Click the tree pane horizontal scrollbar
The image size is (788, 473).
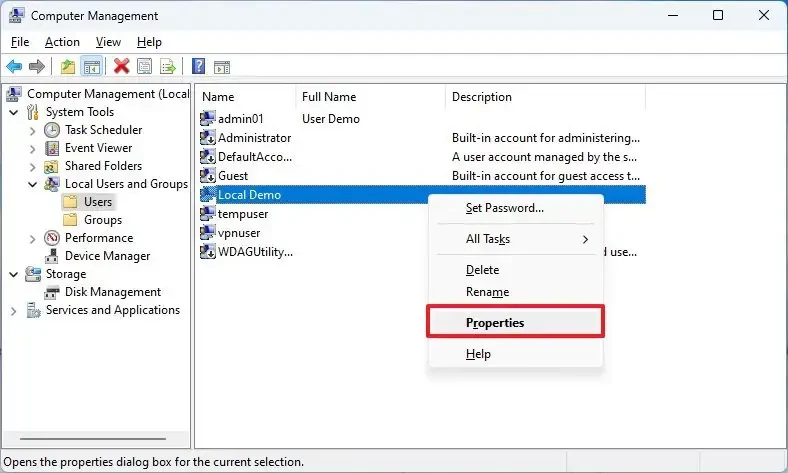tap(93, 439)
